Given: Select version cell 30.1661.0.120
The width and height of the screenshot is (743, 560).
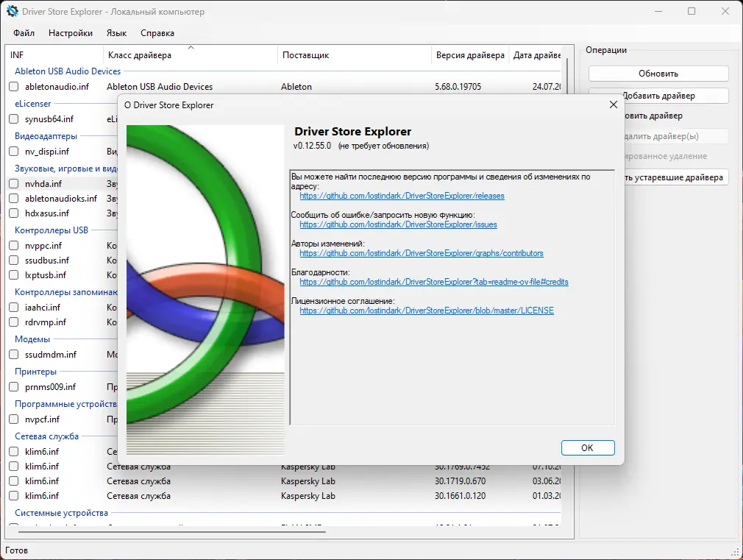Looking at the screenshot, I should [x=460, y=495].
